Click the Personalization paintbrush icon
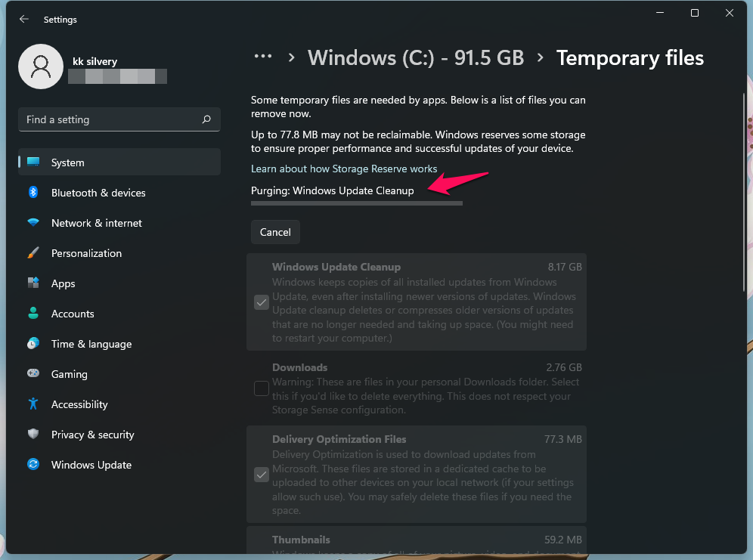Image resolution: width=753 pixels, height=560 pixels. [33, 253]
